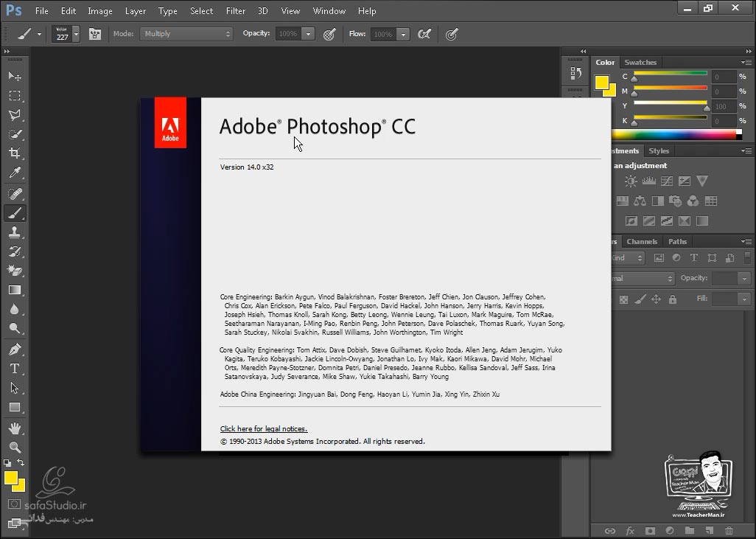The image size is (756, 539).
Task: Open the Layers panel Opacity dropdown arrow
Action: [x=745, y=279]
